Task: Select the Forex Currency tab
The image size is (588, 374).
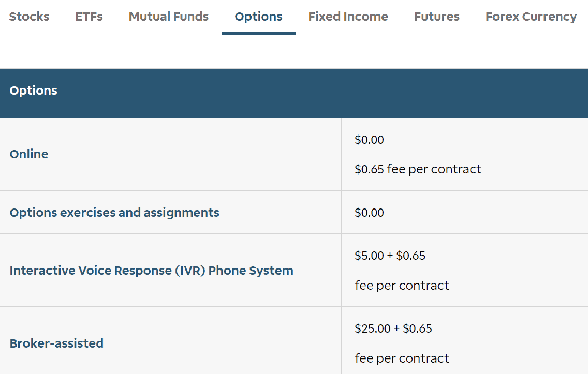Action: [531, 17]
